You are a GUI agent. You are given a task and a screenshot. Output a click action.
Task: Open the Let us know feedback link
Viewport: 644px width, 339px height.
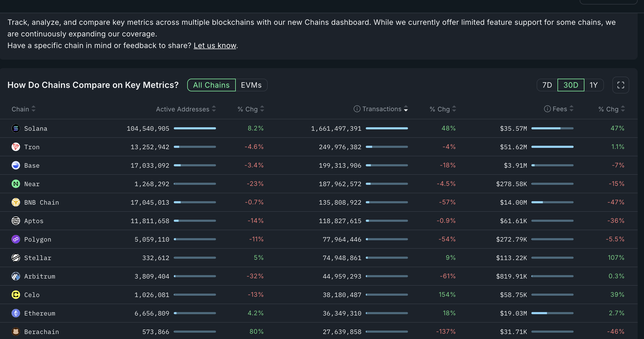[215, 45]
